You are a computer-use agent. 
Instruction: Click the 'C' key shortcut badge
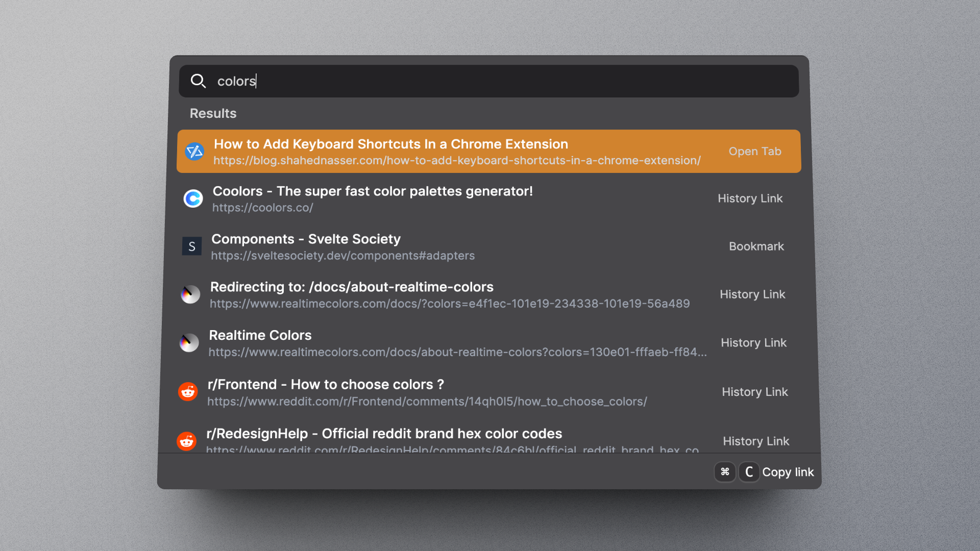749,472
